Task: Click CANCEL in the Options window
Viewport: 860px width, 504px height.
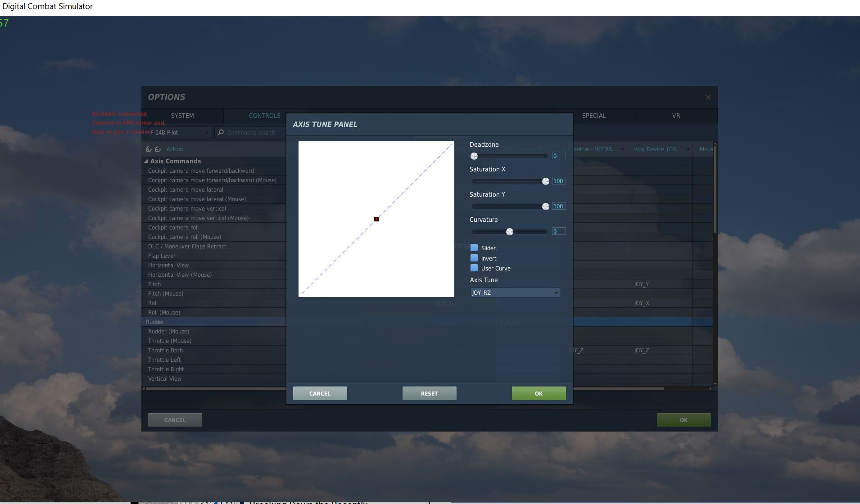Action: point(175,420)
